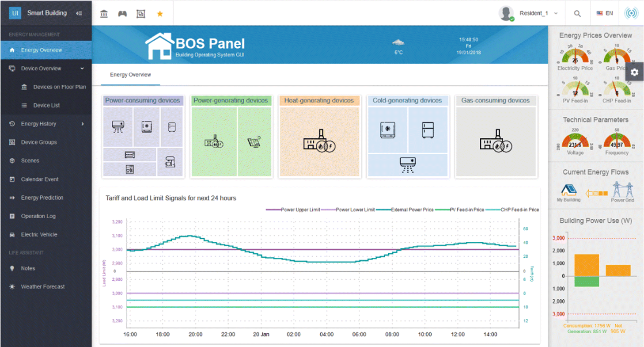Click the gamepad icon in top toolbar

point(122,14)
